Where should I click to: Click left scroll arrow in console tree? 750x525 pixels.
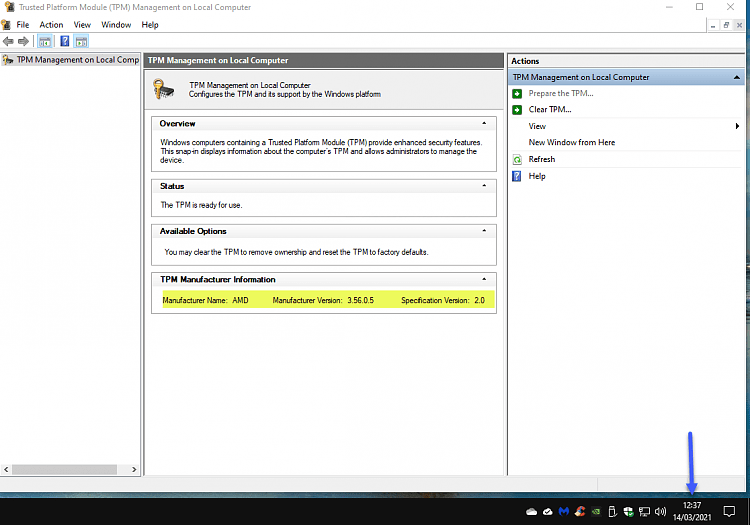(x=6, y=470)
